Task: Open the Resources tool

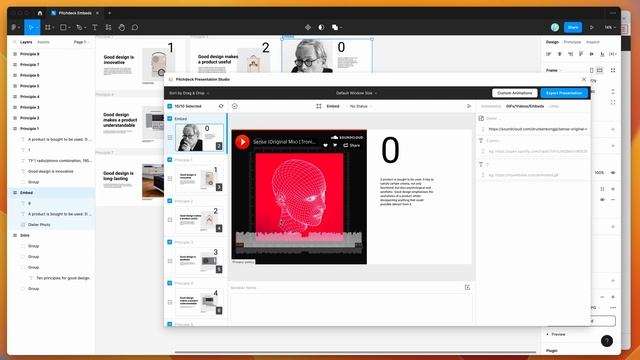Action: click(108, 27)
